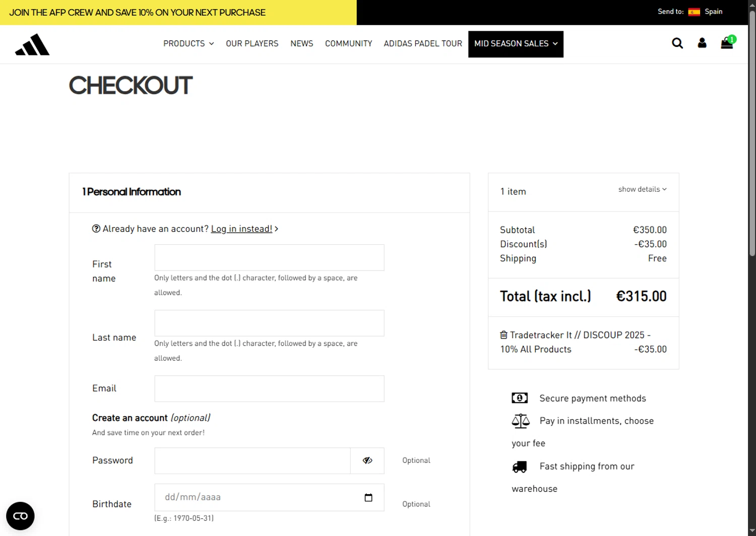Expand the Products menu
This screenshot has height=536, width=756.
(188, 44)
